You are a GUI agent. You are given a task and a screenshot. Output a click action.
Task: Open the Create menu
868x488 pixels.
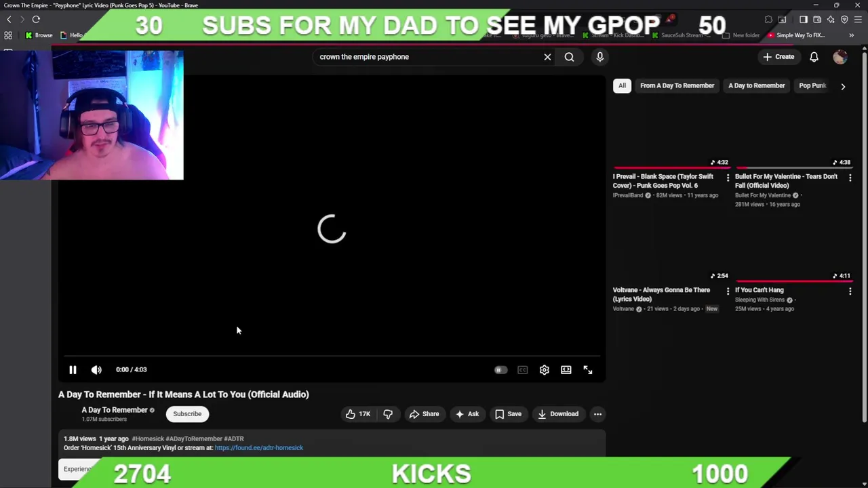click(778, 57)
